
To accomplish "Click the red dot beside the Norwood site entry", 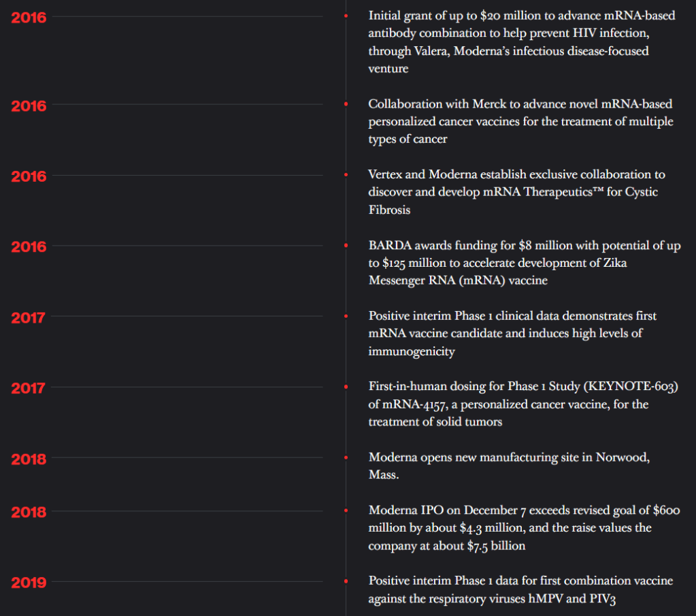I will pyautogui.click(x=346, y=457).
